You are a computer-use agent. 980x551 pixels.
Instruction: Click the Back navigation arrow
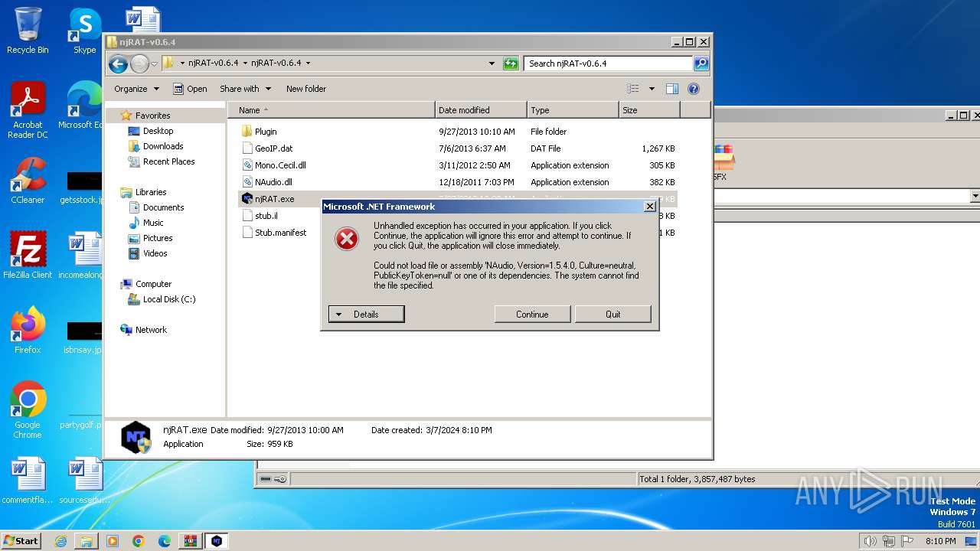click(x=118, y=64)
